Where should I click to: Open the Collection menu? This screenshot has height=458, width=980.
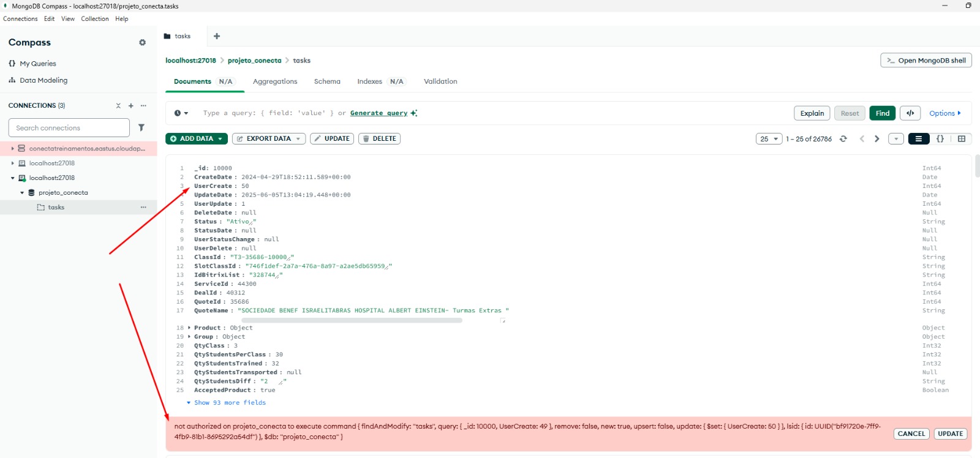point(94,19)
